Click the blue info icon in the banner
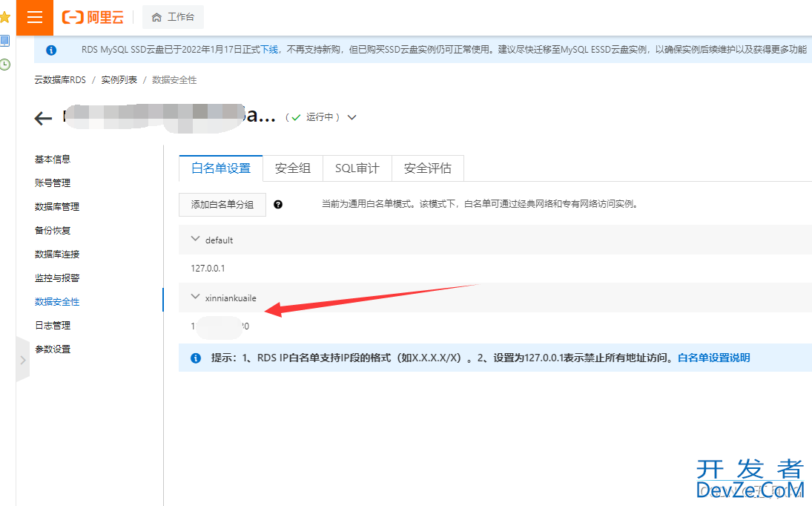The image size is (812, 506). point(50,50)
